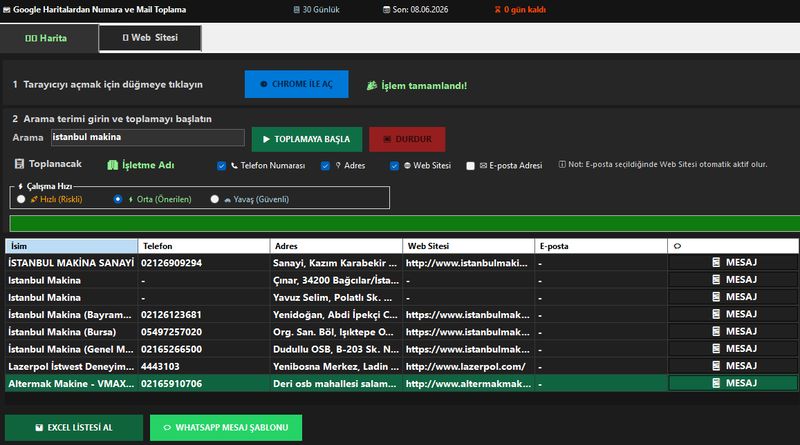Send MESAJ for İSTANBUL MAKİNA SANAYİ row
Viewport: 800px width, 445px height.
[733, 262]
